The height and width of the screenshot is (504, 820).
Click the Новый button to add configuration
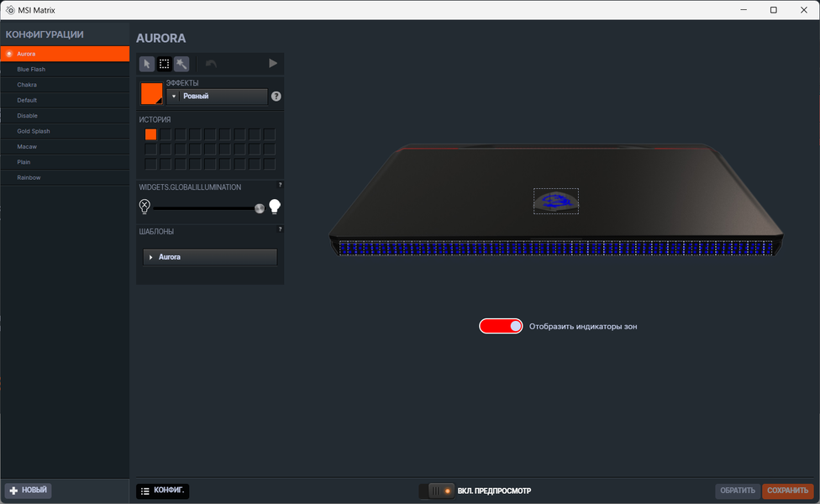[x=29, y=491]
